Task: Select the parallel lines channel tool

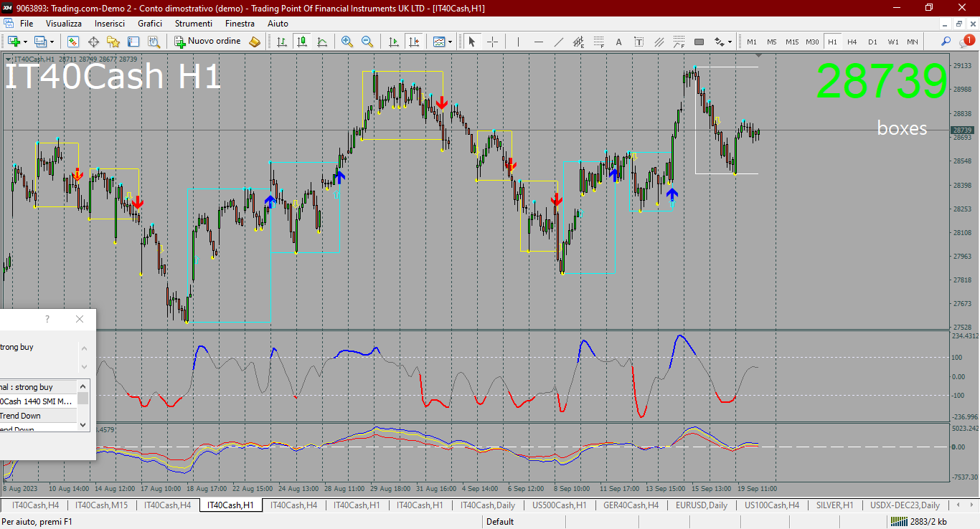Action: pyautogui.click(x=659, y=42)
